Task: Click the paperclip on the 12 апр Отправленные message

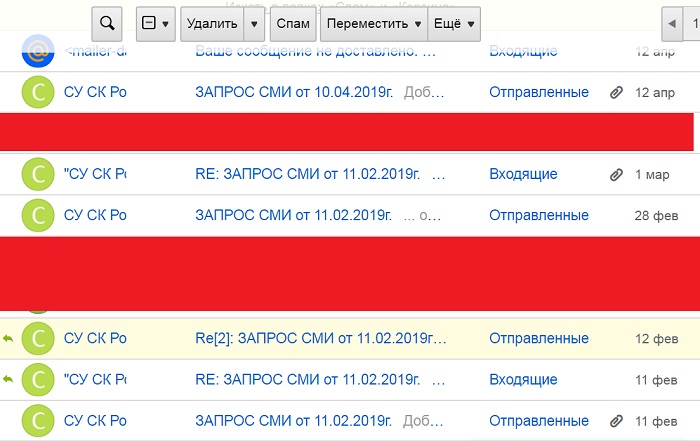Action: (616, 93)
